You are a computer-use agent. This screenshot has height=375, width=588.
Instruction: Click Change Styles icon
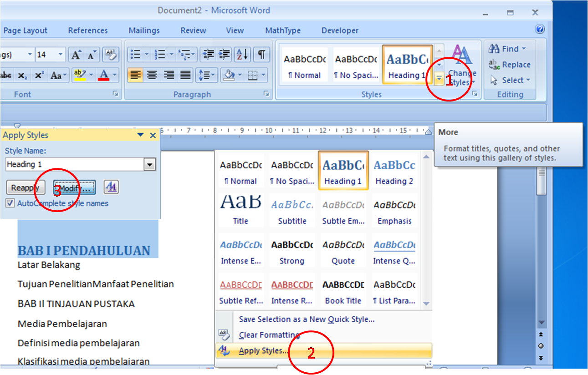[x=462, y=65]
